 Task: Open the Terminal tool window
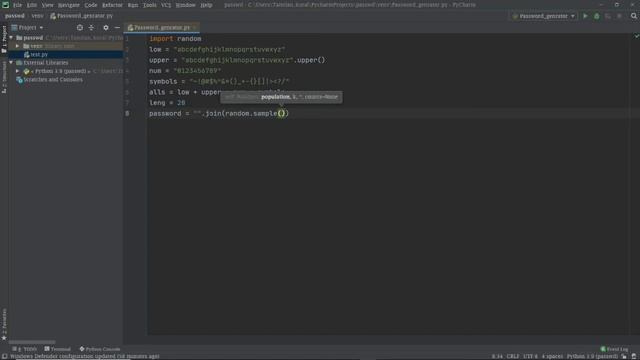pyautogui.click(x=58, y=349)
